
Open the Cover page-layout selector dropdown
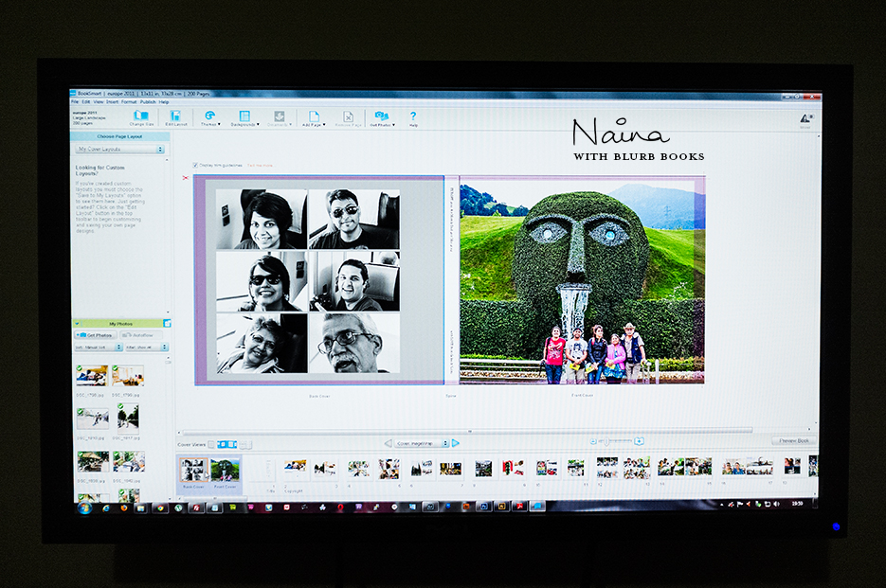(x=422, y=443)
